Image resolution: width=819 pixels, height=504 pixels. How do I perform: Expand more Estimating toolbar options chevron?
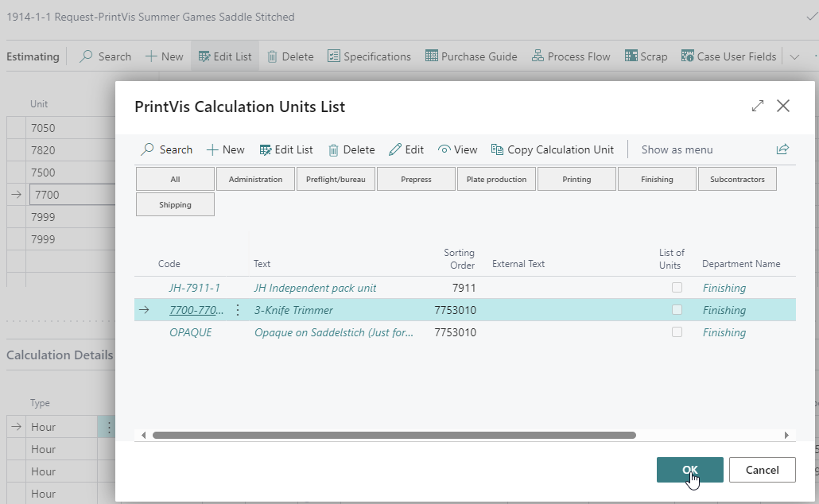pyautogui.click(x=794, y=57)
